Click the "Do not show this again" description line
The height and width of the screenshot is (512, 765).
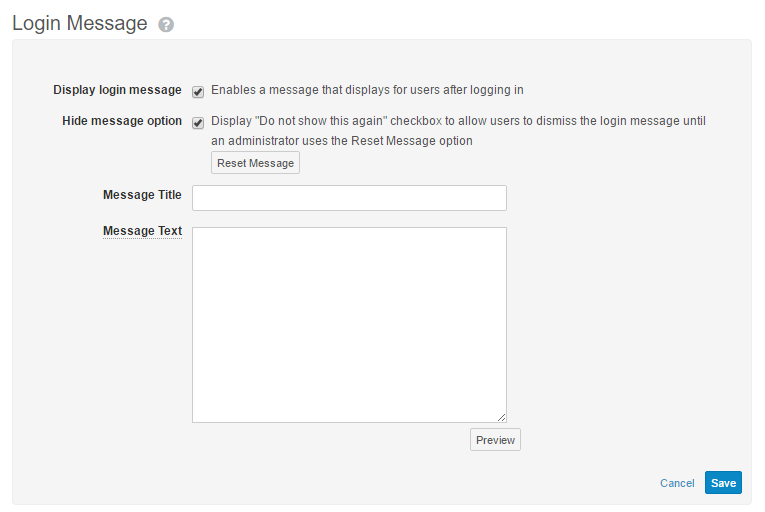pyautogui.click(x=458, y=121)
